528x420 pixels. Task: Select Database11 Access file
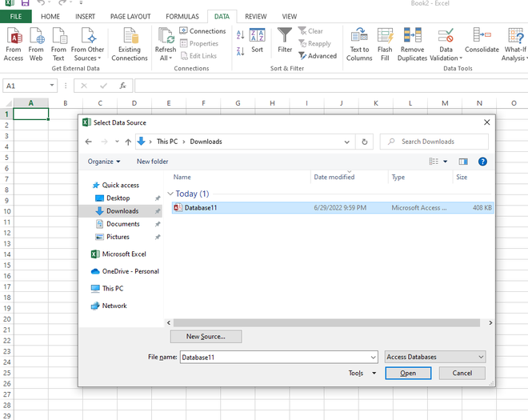[333, 208]
